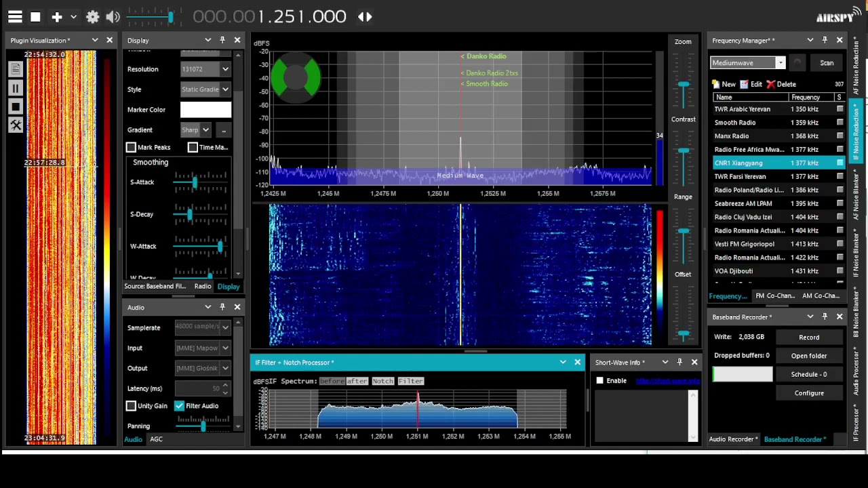The image size is (868, 488).
Task: Adjust the W-Attack smoothing slider
Action: pos(200,247)
